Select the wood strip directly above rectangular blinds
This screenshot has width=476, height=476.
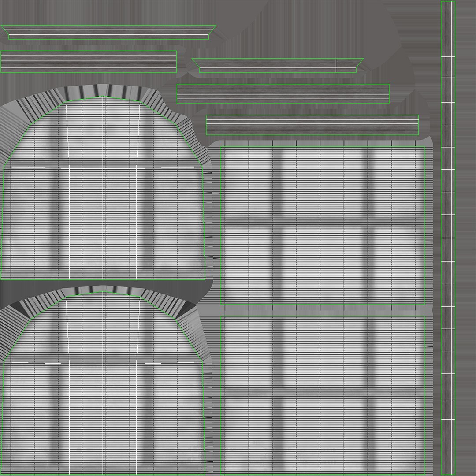tap(312, 125)
